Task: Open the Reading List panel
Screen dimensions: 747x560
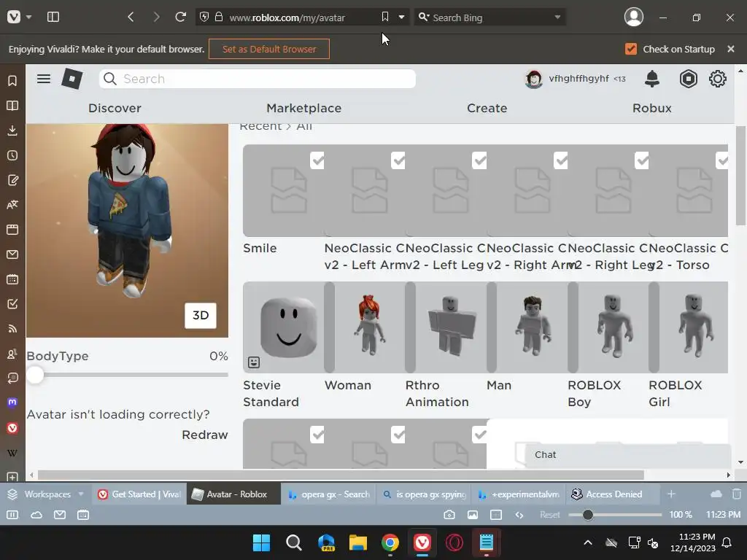Action: click(12, 105)
